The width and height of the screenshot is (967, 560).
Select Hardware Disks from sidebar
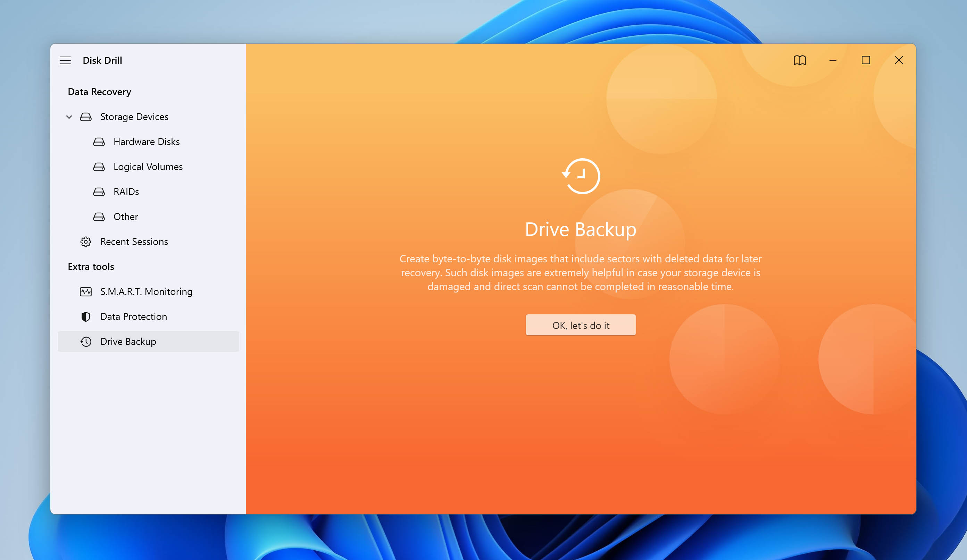coord(146,141)
